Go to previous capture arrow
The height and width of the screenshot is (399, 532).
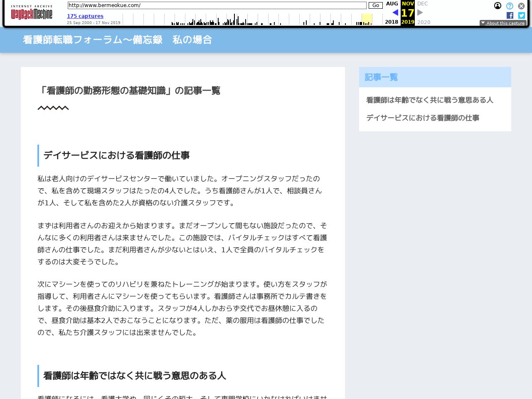[x=395, y=12]
